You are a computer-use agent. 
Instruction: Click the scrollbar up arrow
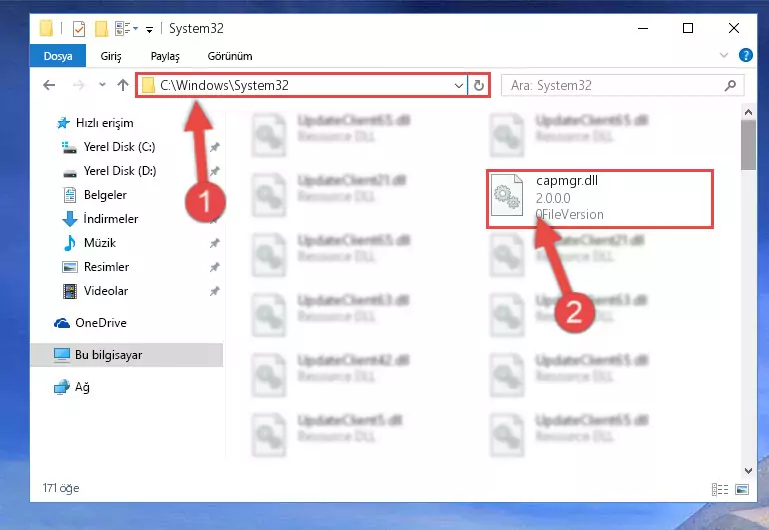(x=748, y=112)
